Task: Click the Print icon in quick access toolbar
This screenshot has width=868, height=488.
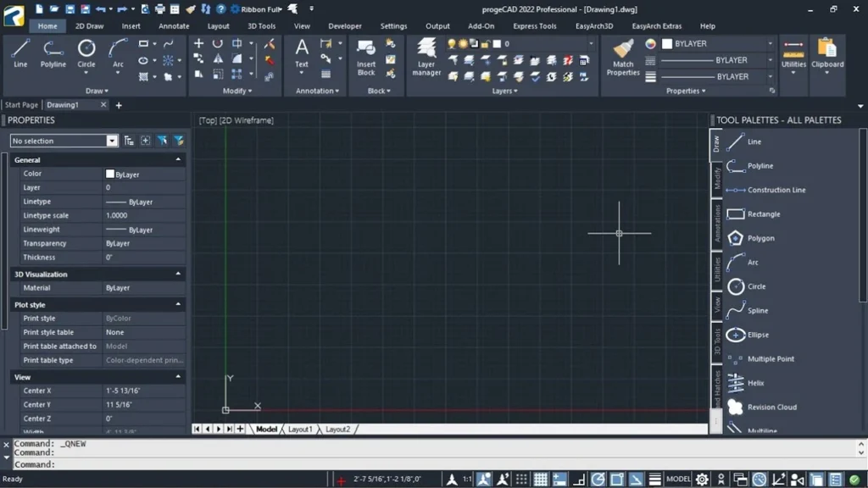Action: (160, 8)
